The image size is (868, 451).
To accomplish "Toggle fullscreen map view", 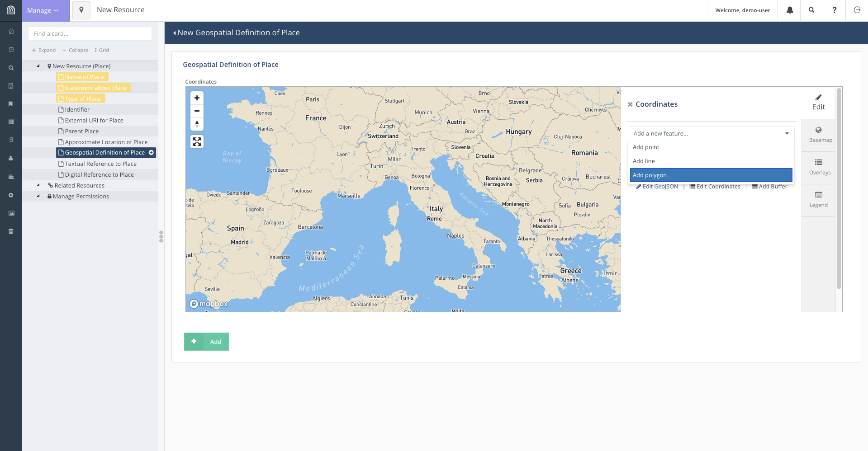I will click(x=197, y=142).
